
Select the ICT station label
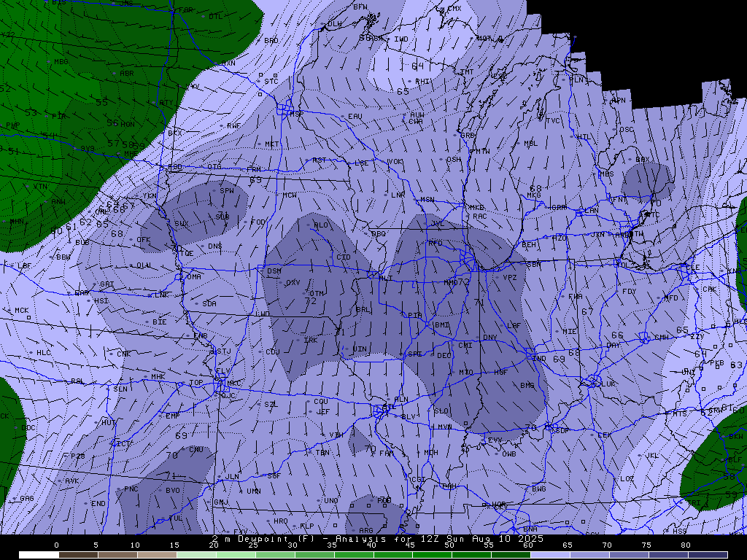click(123, 443)
